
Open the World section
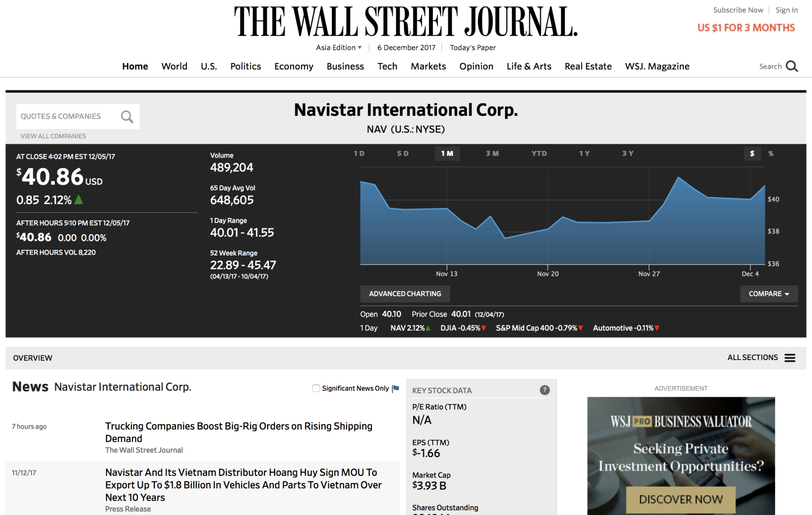coord(174,67)
